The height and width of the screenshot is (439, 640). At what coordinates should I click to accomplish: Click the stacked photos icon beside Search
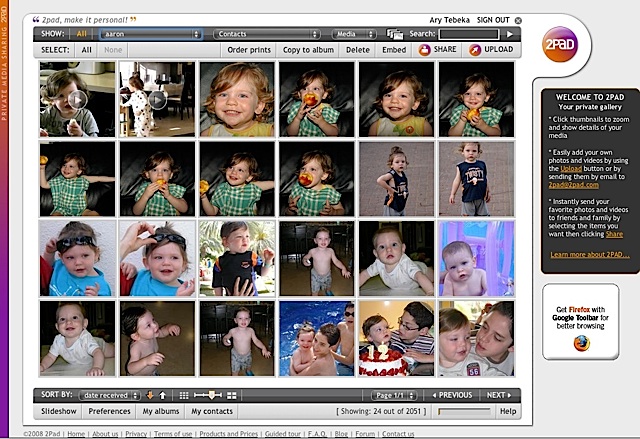click(x=396, y=34)
